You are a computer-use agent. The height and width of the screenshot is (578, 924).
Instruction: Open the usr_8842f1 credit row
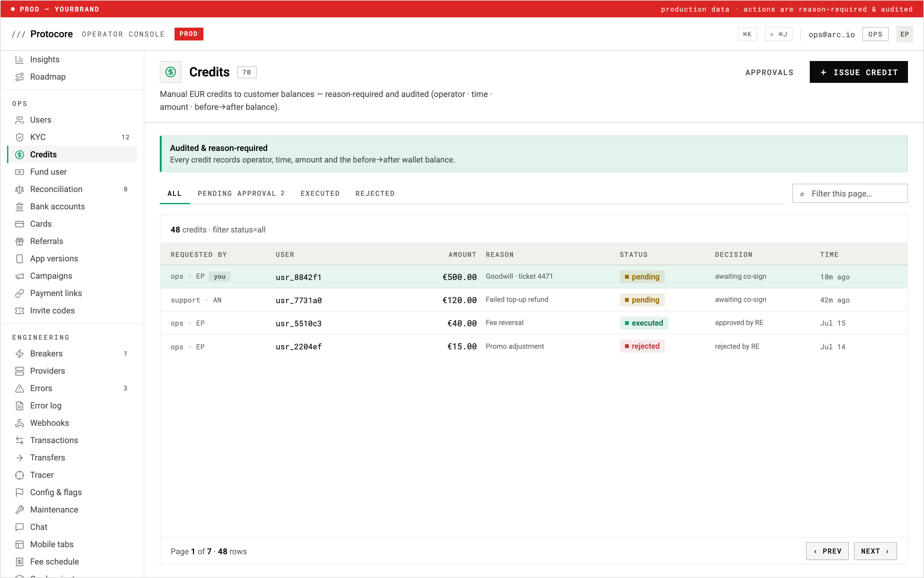coord(534,277)
